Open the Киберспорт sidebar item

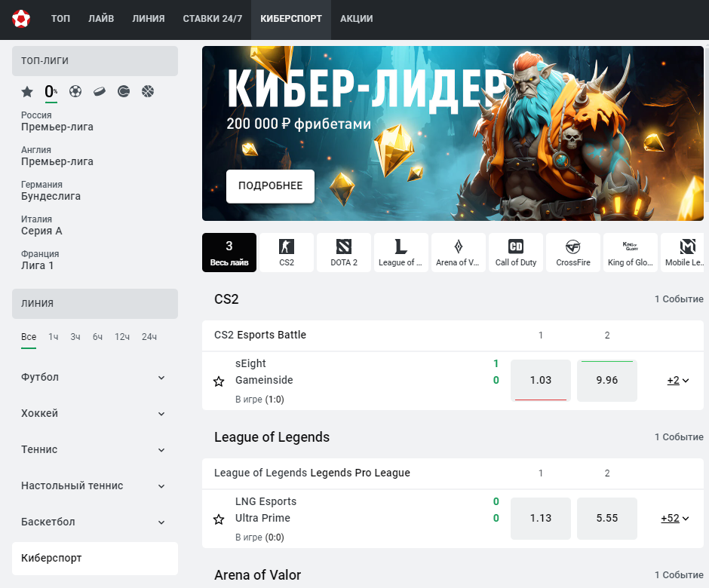(95, 559)
